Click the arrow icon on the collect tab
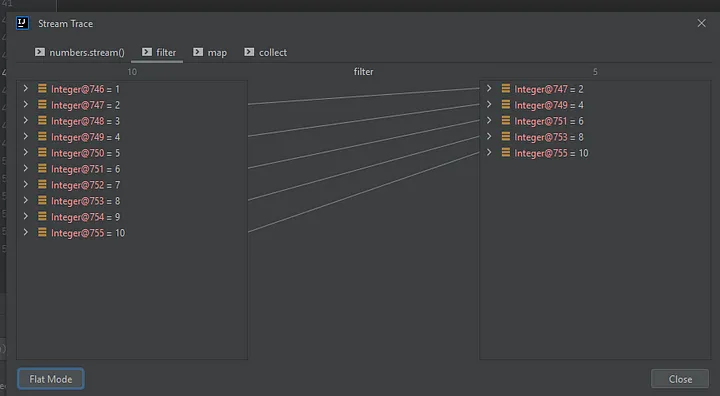This screenshot has width=720, height=396. 249,52
